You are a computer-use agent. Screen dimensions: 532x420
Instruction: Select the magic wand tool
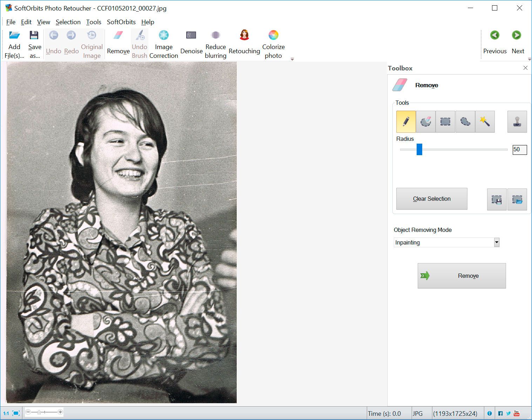point(485,122)
